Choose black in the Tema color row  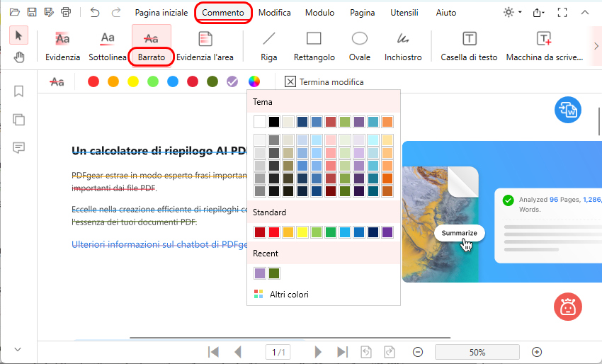(274, 122)
